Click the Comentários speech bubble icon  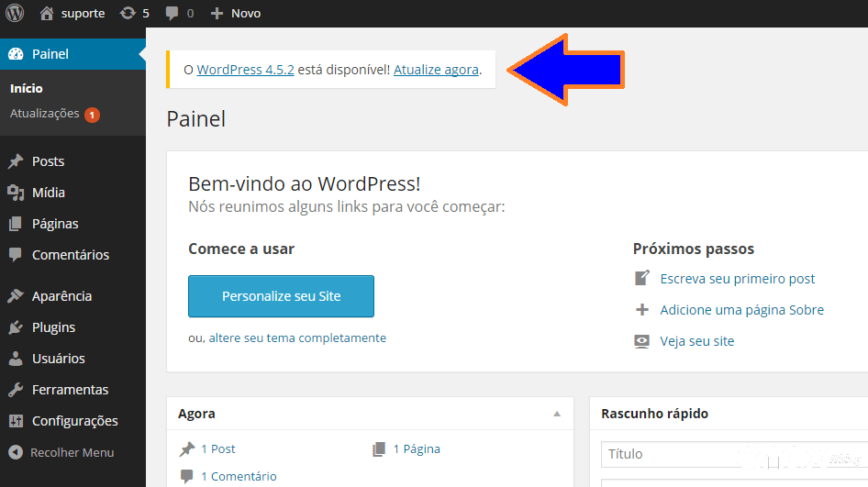16,255
